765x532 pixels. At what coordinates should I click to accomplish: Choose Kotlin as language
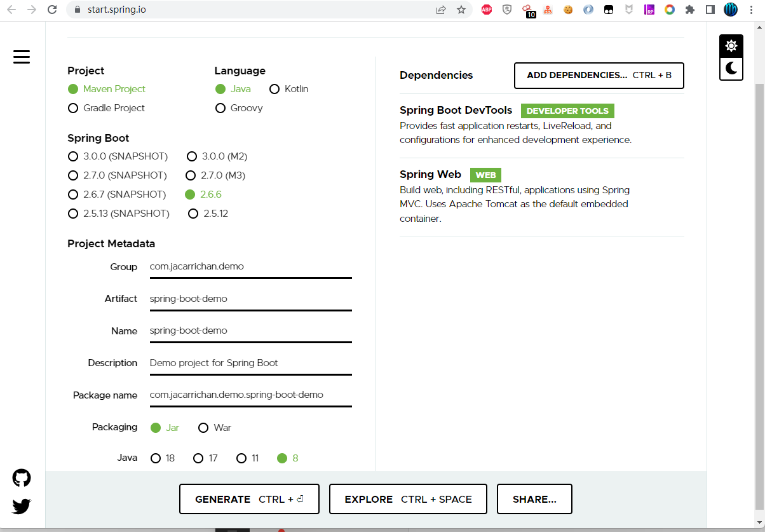pos(289,89)
